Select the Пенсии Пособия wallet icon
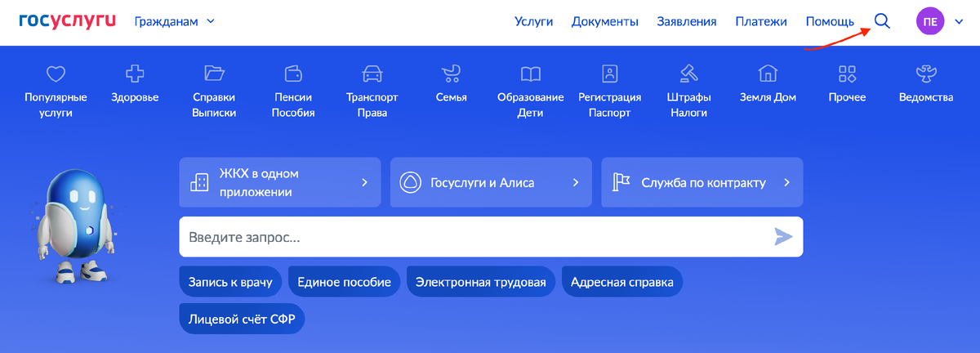This screenshot has height=353, width=980. (294, 74)
